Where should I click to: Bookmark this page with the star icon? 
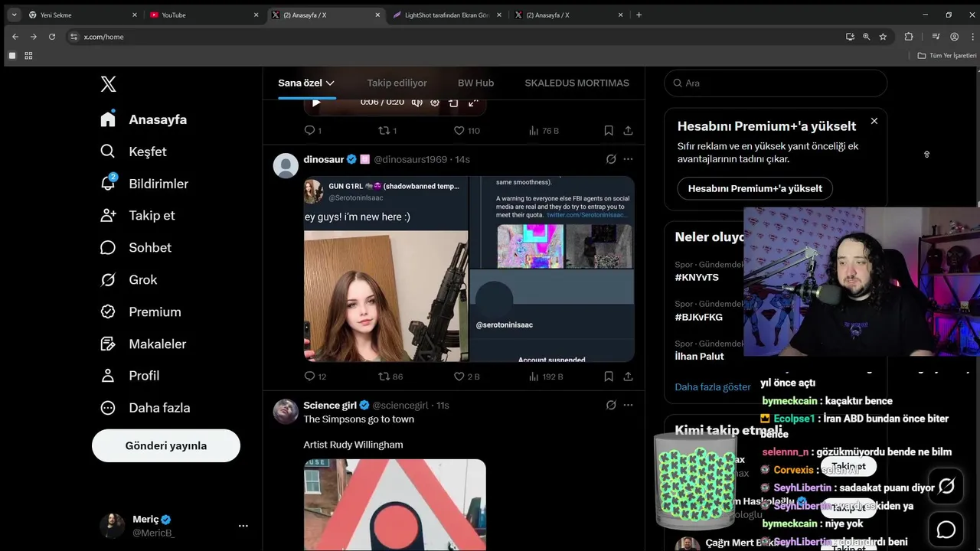(x=883, y=37)
